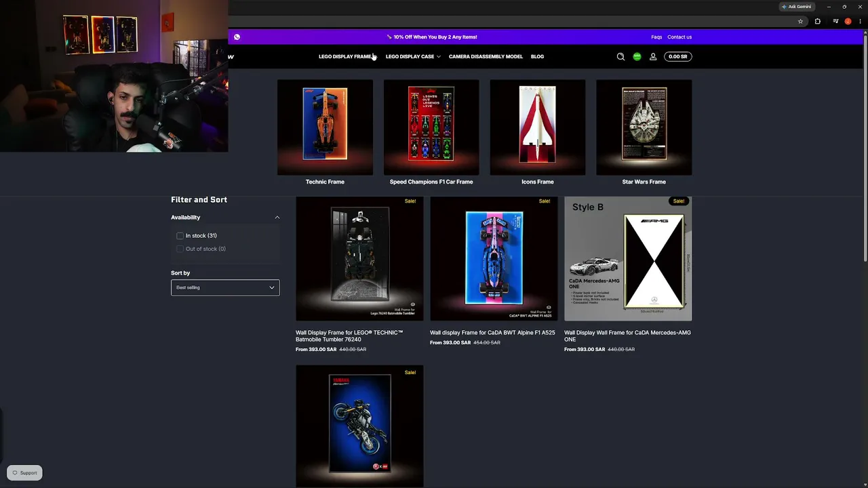Open the media control icon in toolbar
The width and height of the screenshot is (868, 488).
[x=835, y=21]
